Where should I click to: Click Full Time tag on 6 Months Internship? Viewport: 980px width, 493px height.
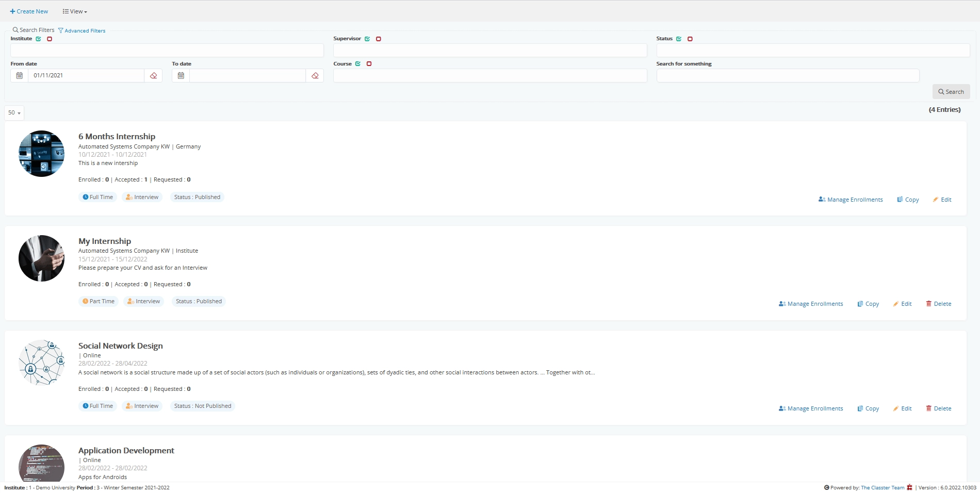(98, 197)
